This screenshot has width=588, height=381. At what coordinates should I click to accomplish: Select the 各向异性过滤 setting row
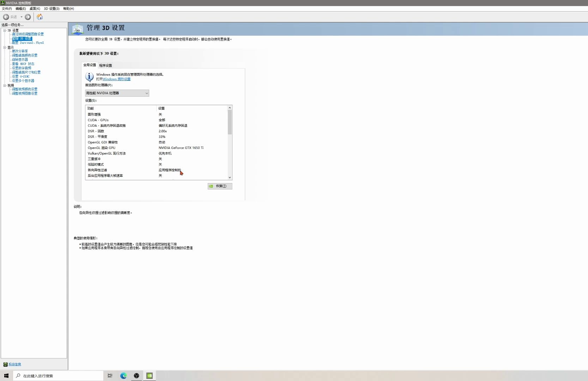coord(157,170)
